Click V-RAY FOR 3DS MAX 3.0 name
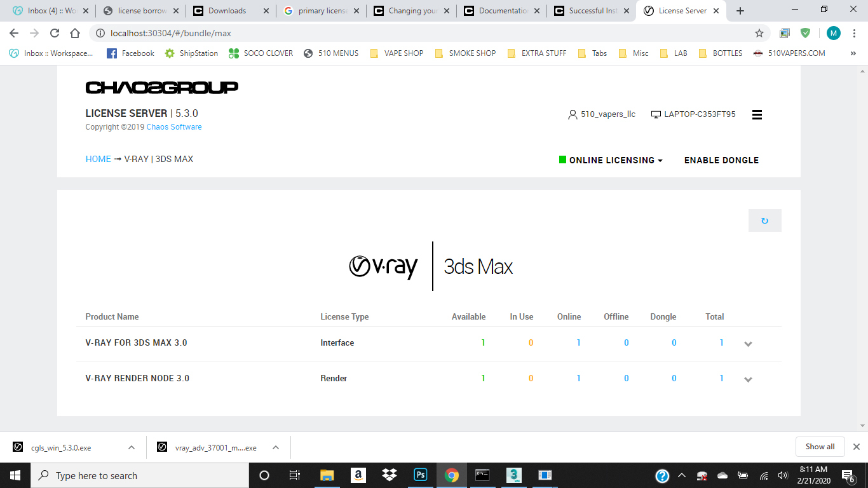The width and height of the screenshot is (868, 488). 136,342
